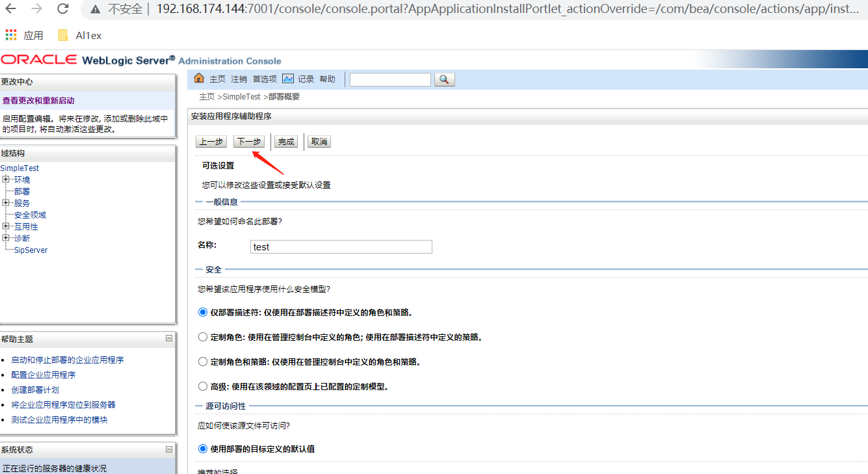
Task: Open 环境 in the domain tree
Action: (x=22, y=179)
